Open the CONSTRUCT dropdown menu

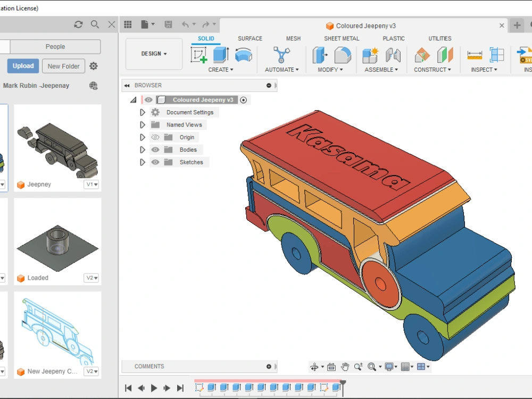(432, 70)
